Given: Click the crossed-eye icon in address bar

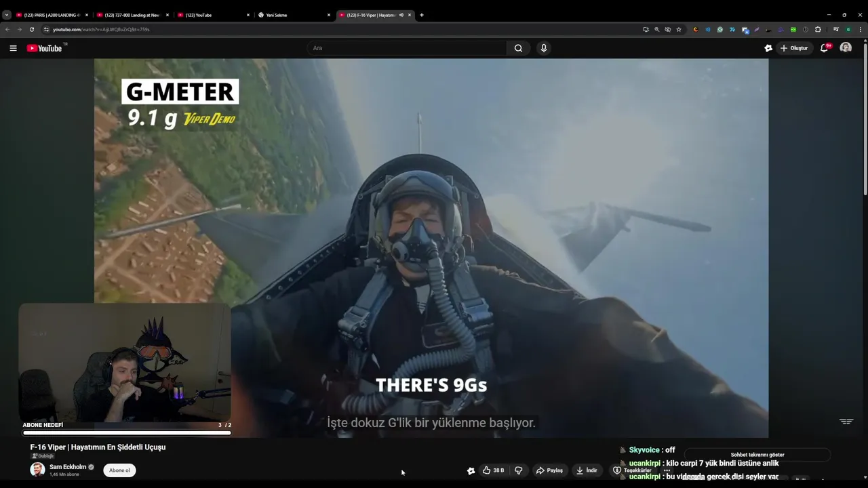Looking at the screenshot, I should [x=668, y=30].
